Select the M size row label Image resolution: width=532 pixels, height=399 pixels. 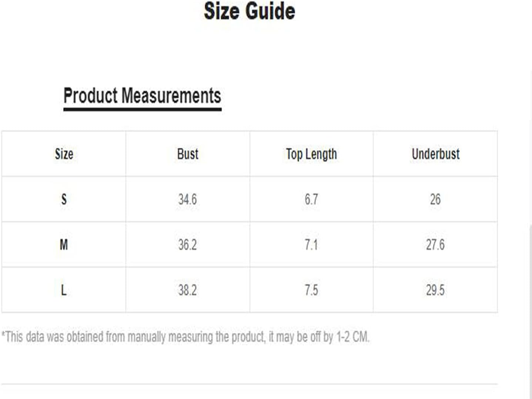64,245
